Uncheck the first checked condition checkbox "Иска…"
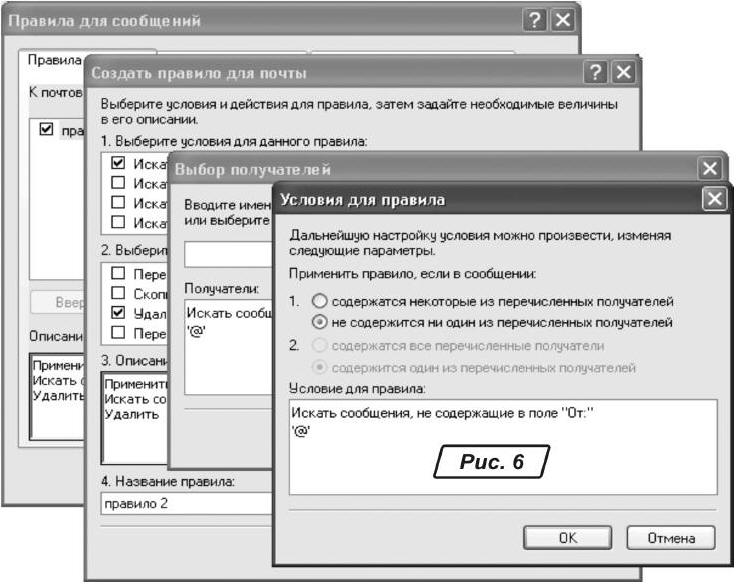The height and width of the screenshot is (584, 736). [118, 163]
